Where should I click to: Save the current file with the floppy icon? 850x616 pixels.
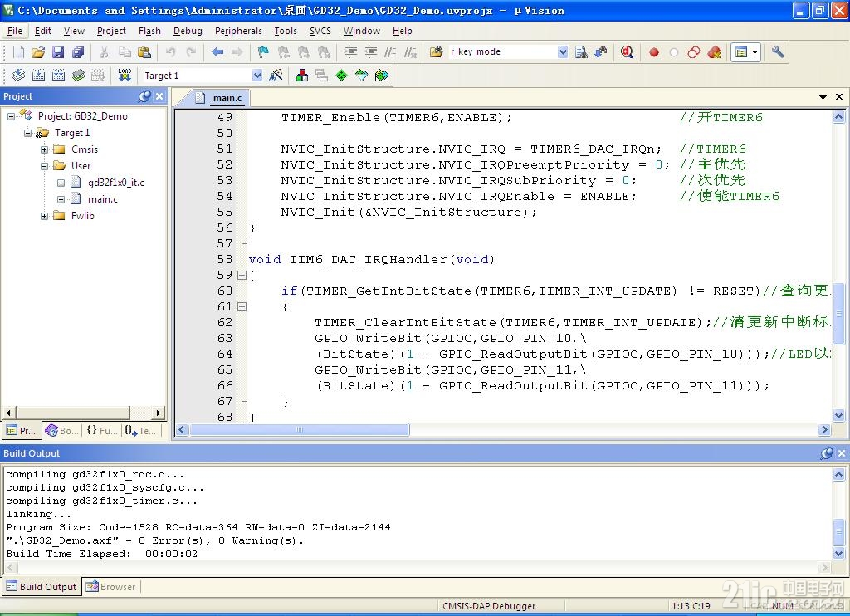(58, 52)
